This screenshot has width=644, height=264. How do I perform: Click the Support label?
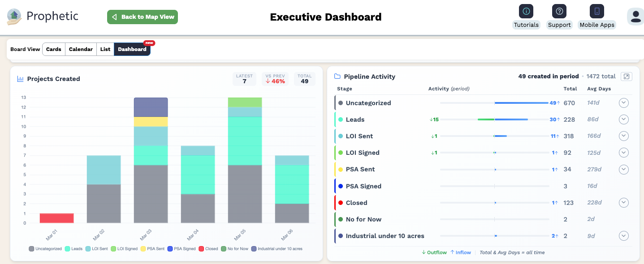coord(559,25)
